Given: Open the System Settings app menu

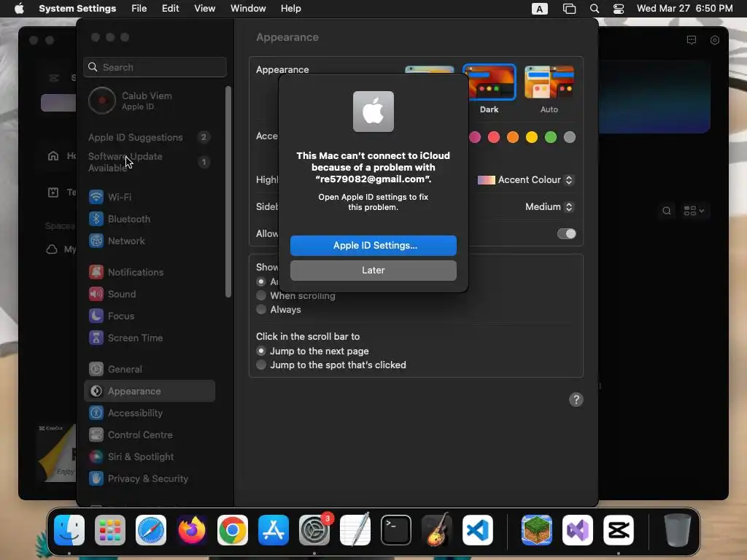Looking at the screenshot, I should pos(77,9).
